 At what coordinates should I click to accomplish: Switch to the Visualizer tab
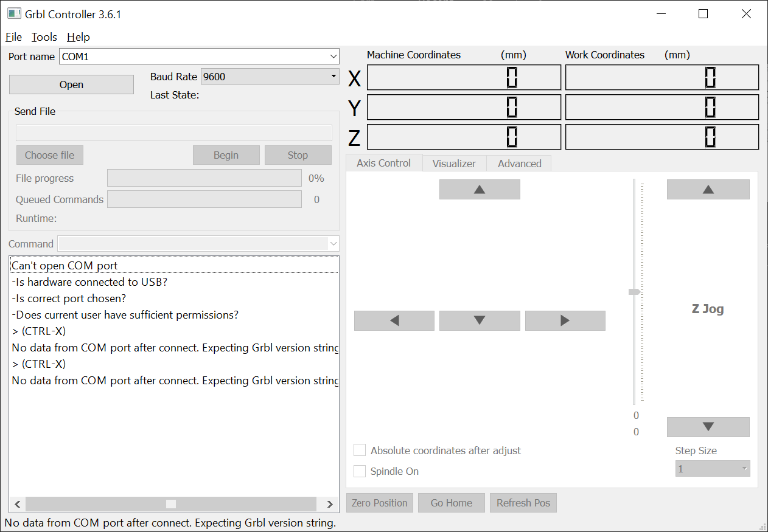coord(454,164)
